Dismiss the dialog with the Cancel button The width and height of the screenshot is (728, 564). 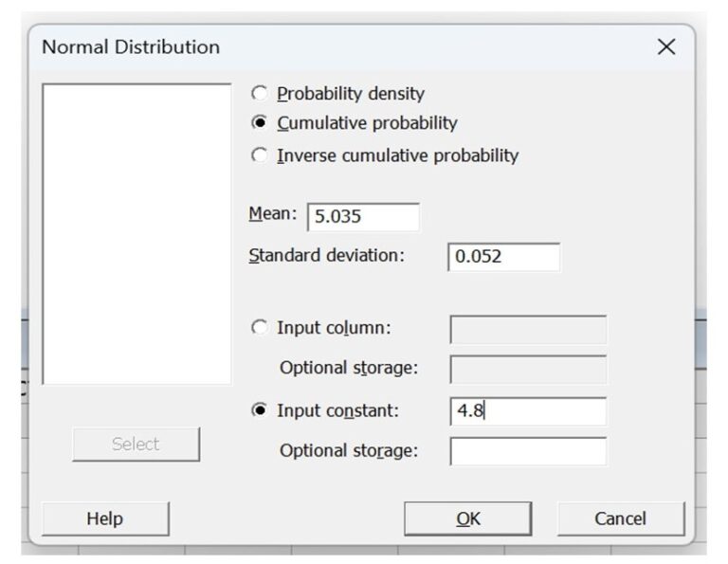pyautogui.click(x=620, y=519)
